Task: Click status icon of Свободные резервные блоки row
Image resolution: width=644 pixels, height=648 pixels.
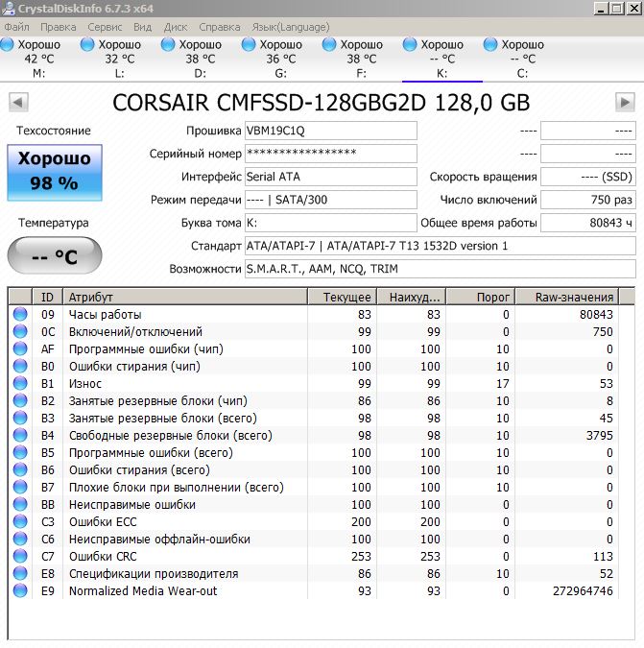Action: point(20,435)
